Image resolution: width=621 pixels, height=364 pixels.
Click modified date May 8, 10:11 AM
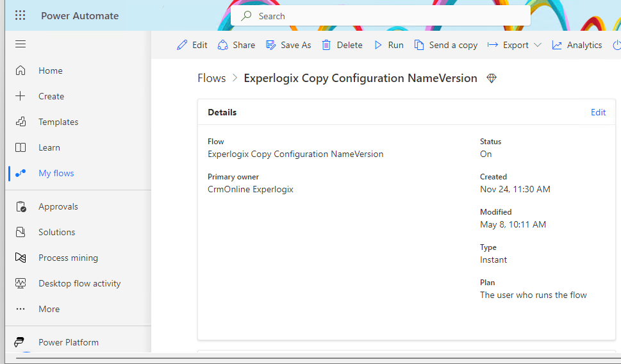513,224
